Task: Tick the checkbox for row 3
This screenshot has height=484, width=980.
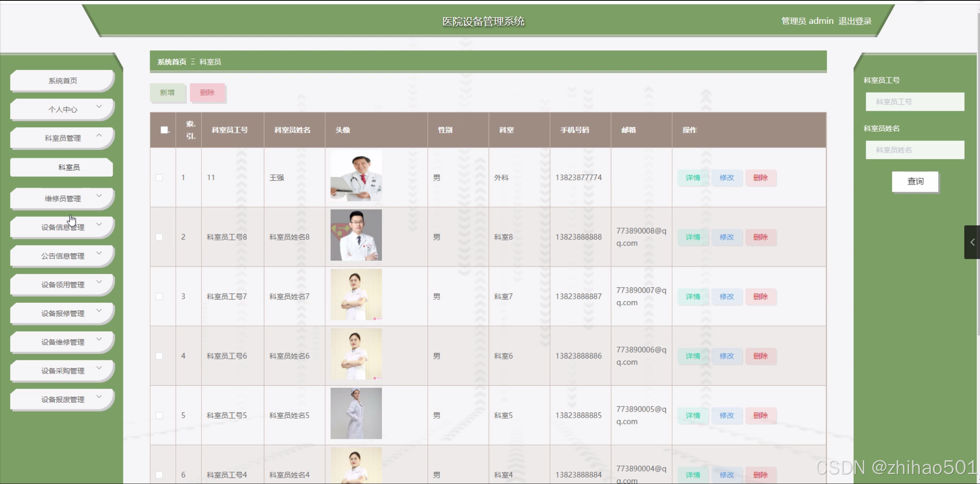Action: click(x=159, y=297)
